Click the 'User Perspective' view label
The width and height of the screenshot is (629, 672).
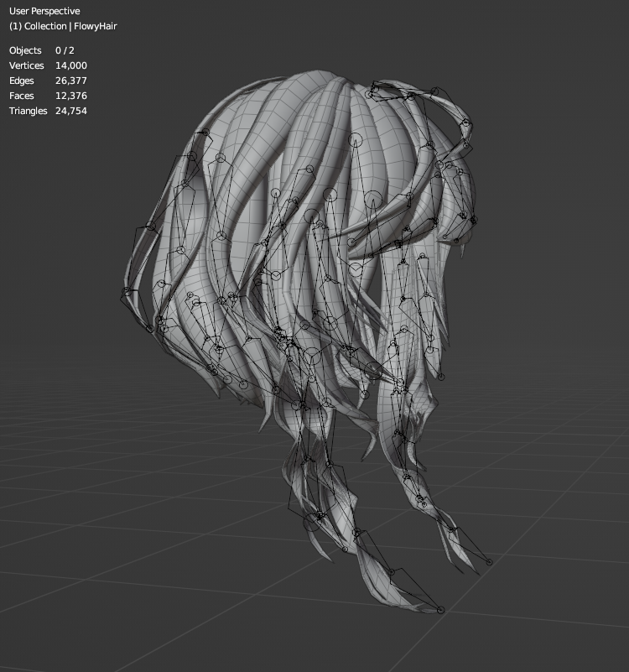pyautogui.click(x=44, y=11)
